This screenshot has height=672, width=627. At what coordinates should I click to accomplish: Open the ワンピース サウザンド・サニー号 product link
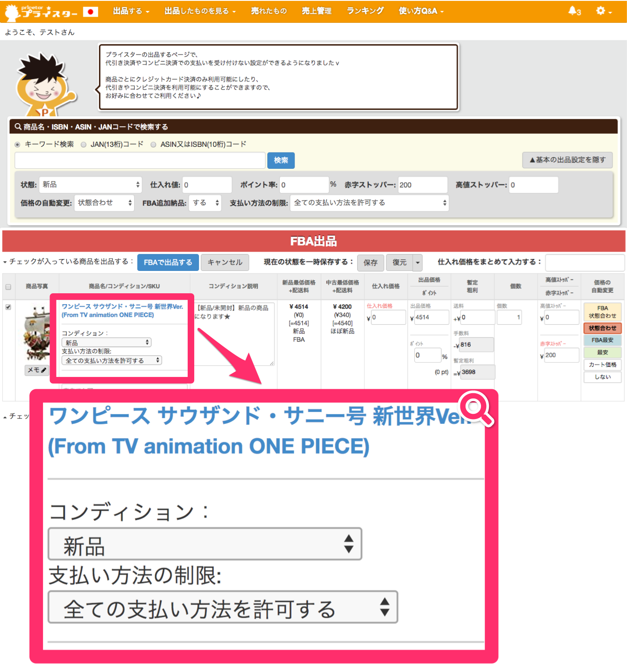(x=122, y=311)
